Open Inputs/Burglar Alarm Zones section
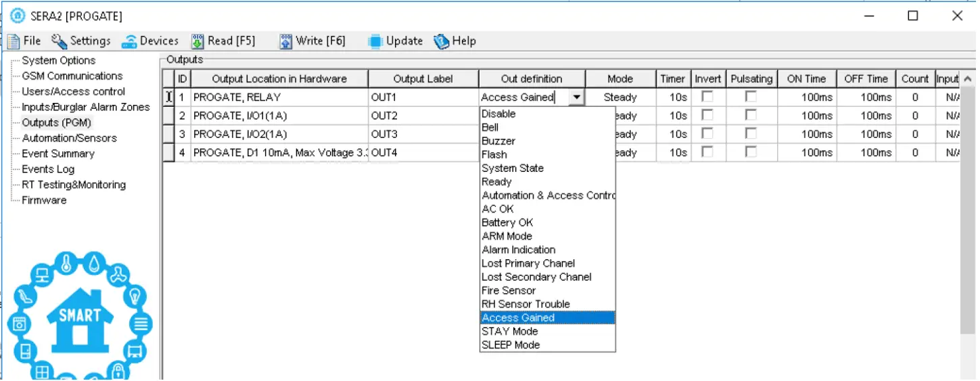The width and height of the screenshot is (980, 381). coord(86,107)
